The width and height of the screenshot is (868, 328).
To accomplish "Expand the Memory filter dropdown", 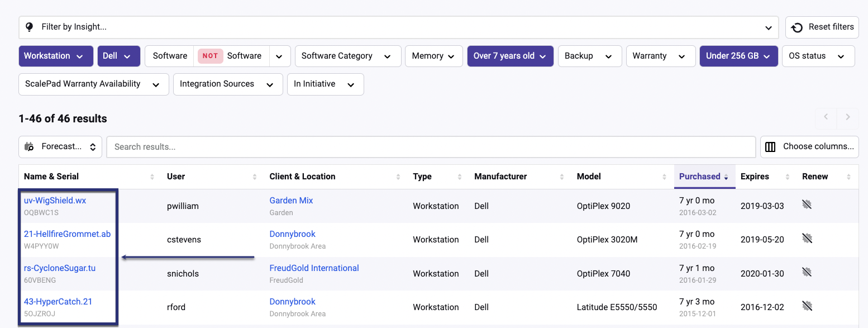I will [434, 56].
